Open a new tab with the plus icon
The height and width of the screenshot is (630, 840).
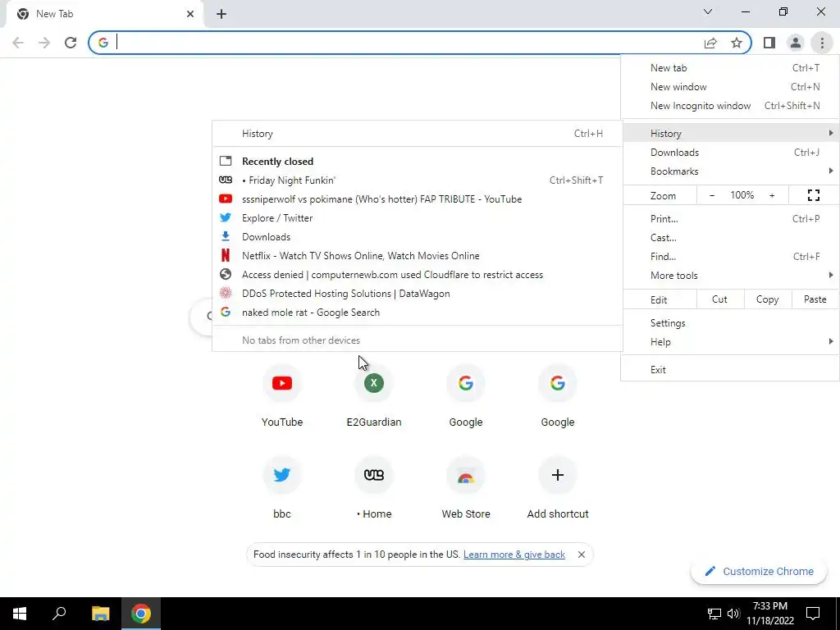(x=221, y=14)
